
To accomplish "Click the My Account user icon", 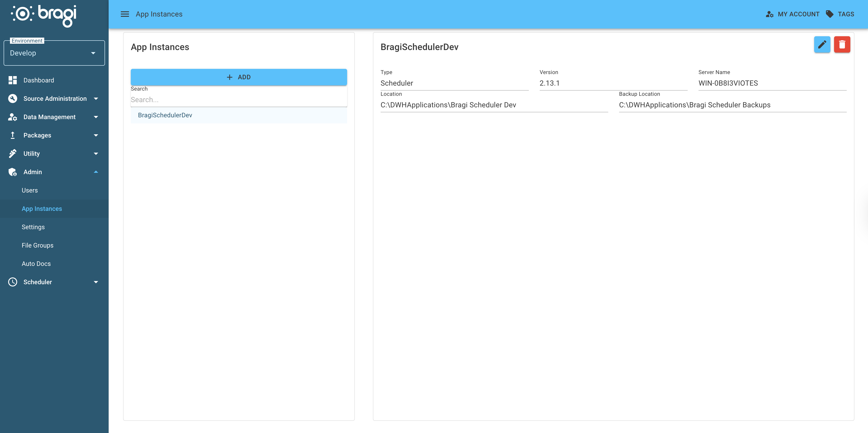I will coord(770,14).
